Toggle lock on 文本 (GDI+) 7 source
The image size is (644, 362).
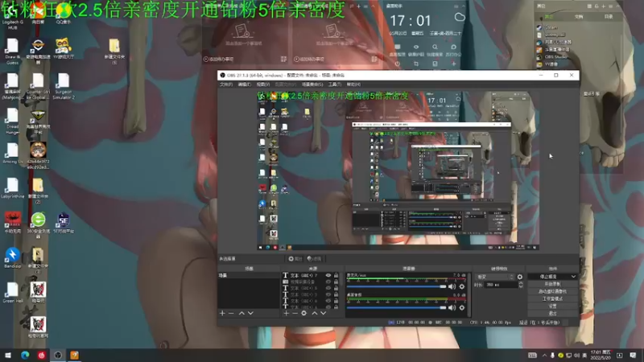tap(336, 275)
